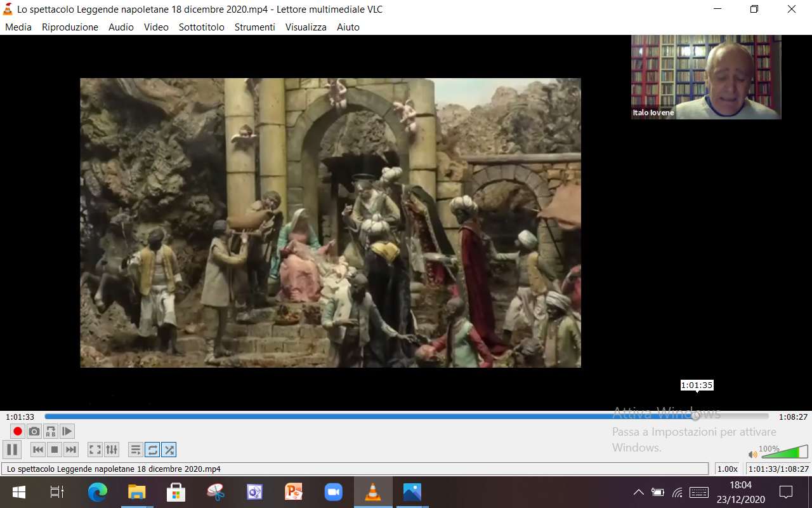The height and width of the screenshot is (508, 812).
Task: Open the Audio menu
Action: tap(121, 27)
